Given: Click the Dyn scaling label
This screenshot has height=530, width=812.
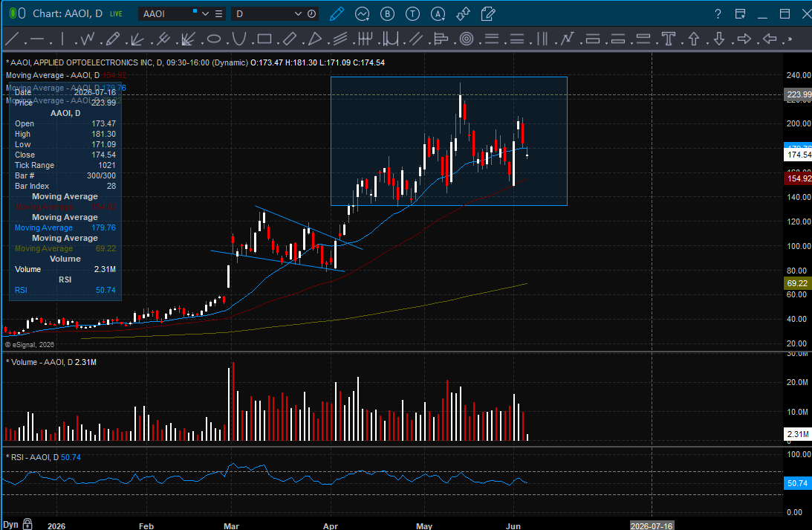Looking at the screenshot, I should tap(10, 524).
